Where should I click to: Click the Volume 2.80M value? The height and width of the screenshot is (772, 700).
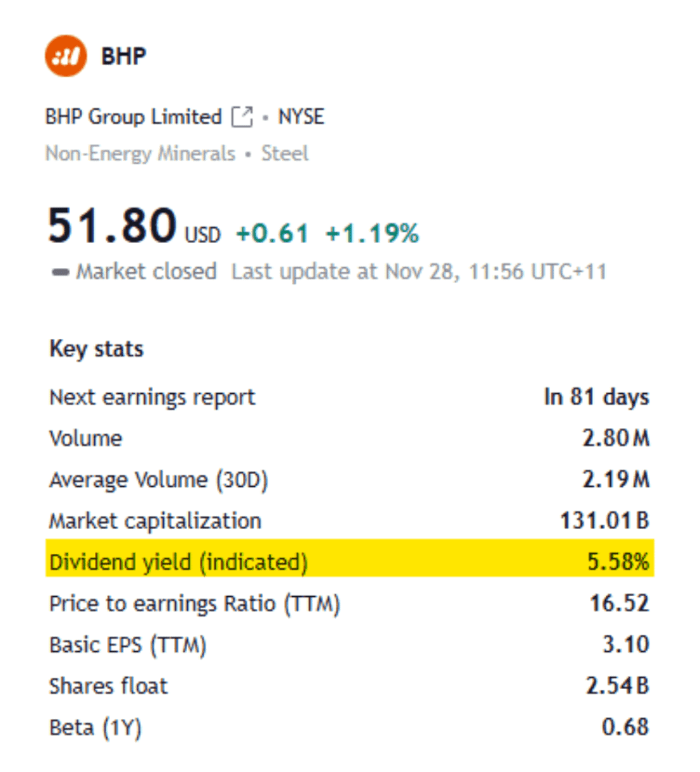[x=616, y=438]
